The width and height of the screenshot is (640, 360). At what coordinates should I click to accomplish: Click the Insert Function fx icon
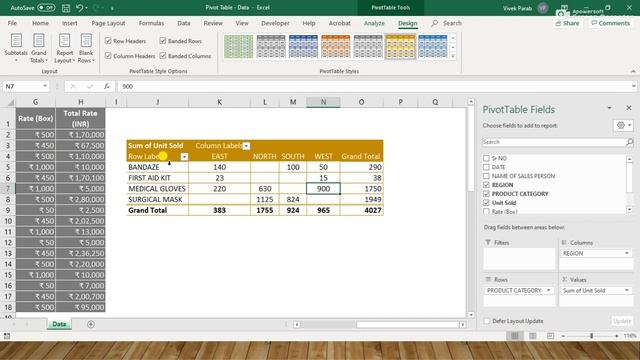[x=107, y=86]
